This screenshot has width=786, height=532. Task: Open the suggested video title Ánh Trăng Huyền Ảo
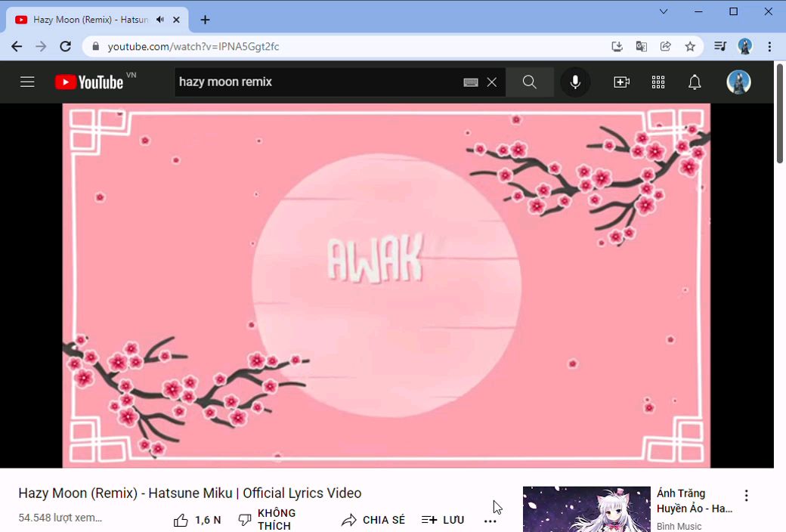[x=695, y=501]
